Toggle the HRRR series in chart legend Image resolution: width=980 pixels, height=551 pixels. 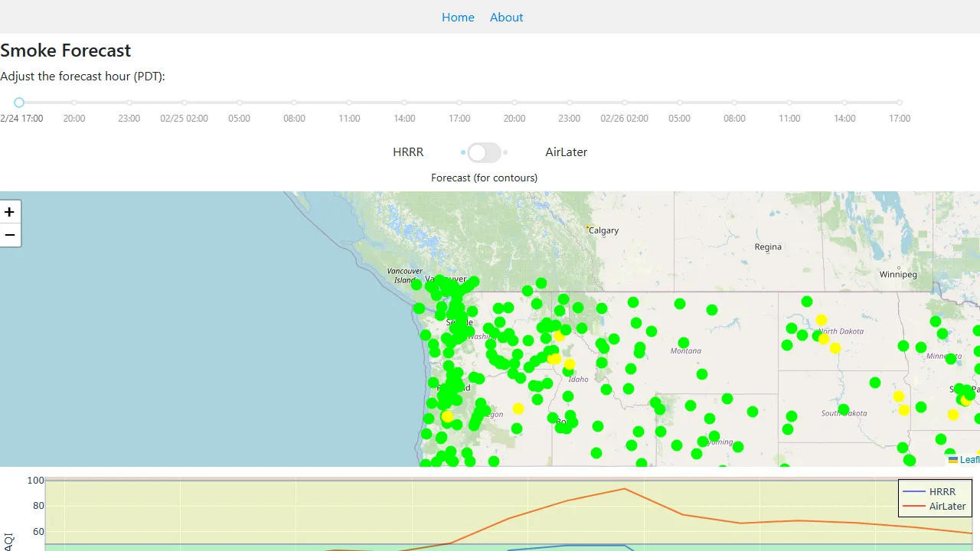click(x=942, y=491)
